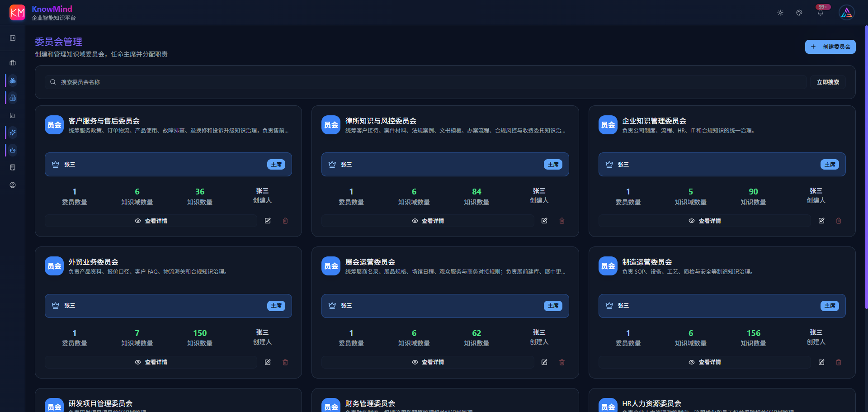View details of 展会运营委员会
The width and height of the screenshot is (868, 412).
coord(428,362)
